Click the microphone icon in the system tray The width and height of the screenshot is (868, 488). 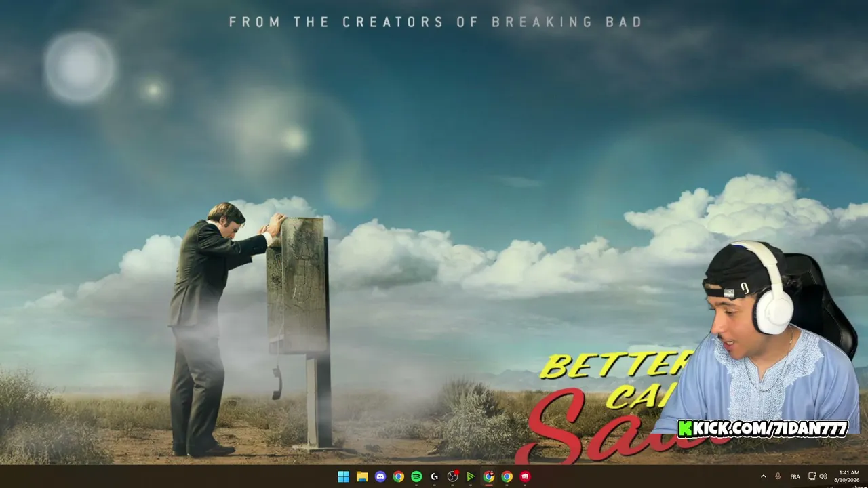(x=778, y=476)
